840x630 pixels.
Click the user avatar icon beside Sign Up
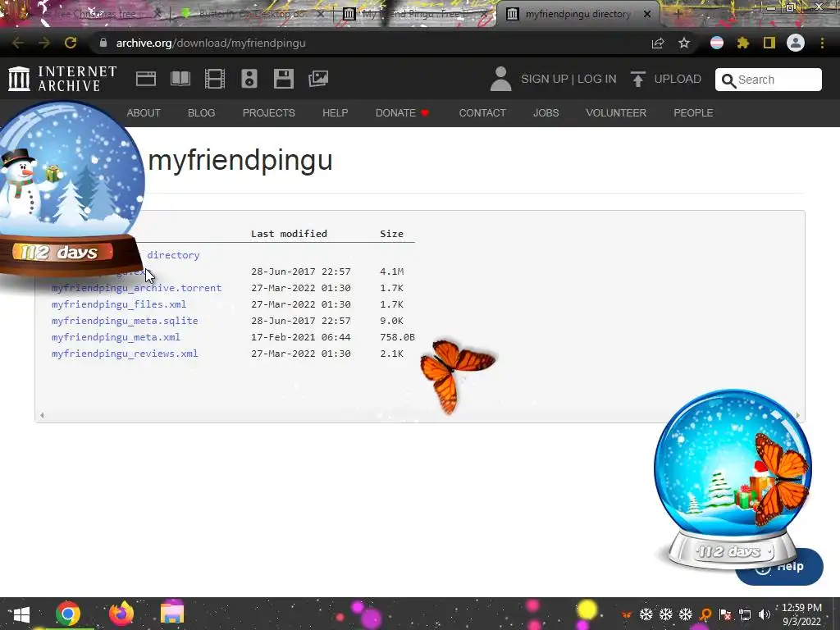(x=501, y=79)
